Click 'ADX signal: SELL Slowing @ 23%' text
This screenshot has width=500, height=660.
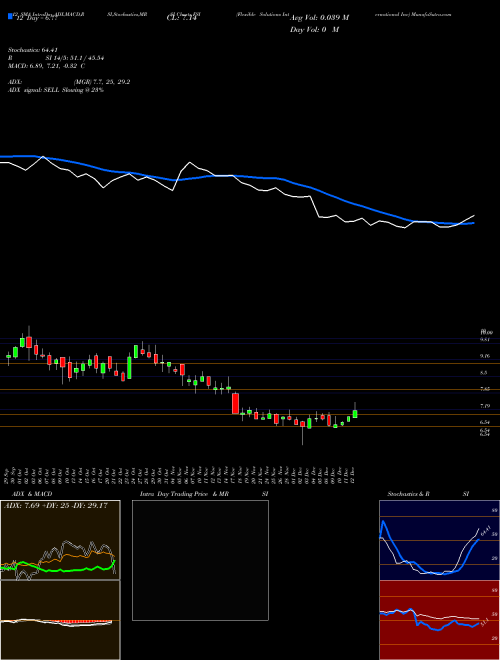pos(56,90)
